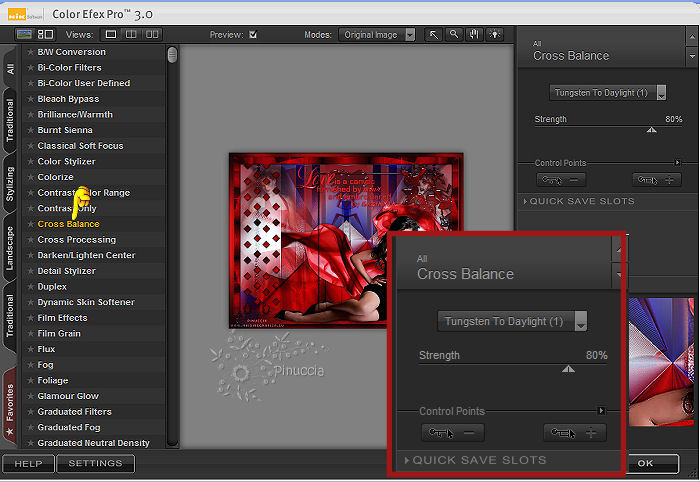Image resolution: width=700 pixels, height=482 pixels.
Task: Select Bi-Color User Defined filter
Action: tap(83, 83)
